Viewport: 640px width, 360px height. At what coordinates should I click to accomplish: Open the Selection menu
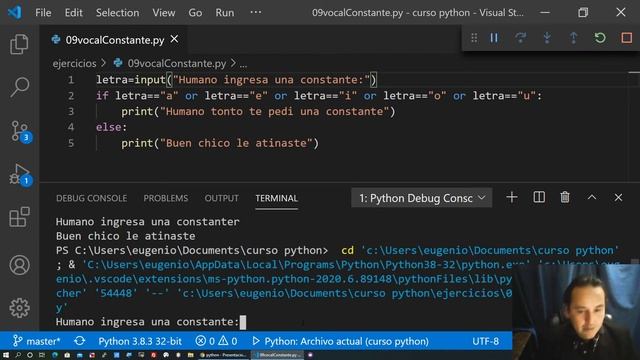click(118, 13)
